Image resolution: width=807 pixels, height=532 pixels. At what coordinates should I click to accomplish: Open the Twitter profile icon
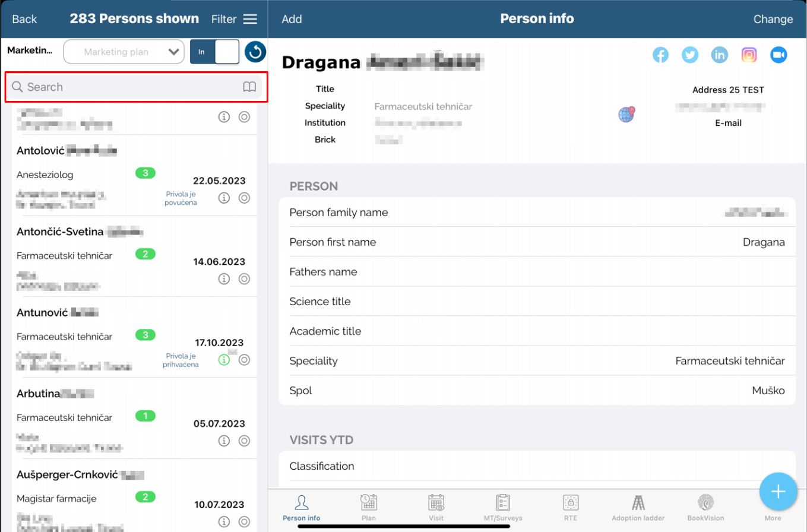point(690,55)
